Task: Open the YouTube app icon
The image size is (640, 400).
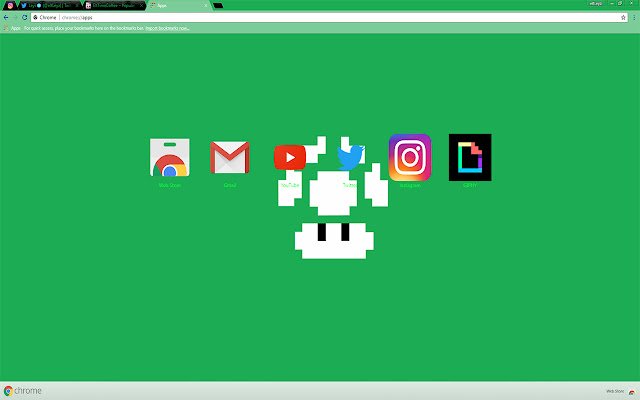Action: [290, 158]
